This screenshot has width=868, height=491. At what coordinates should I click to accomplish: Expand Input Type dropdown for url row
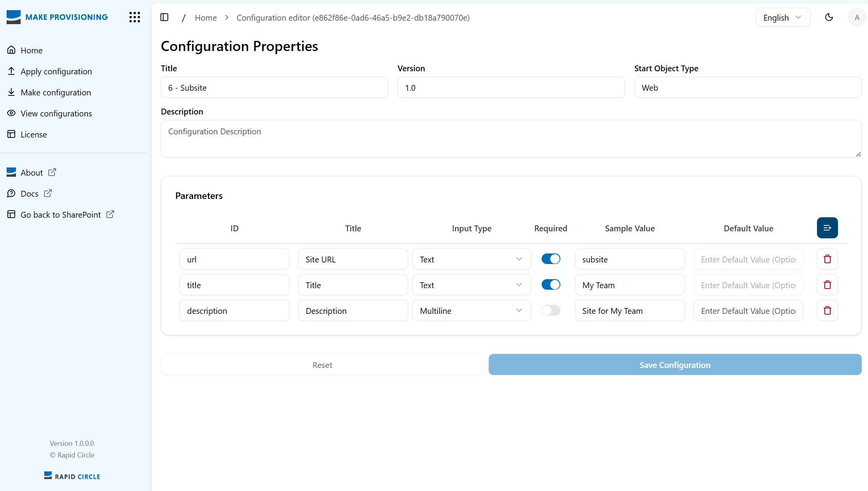[471, 259]
